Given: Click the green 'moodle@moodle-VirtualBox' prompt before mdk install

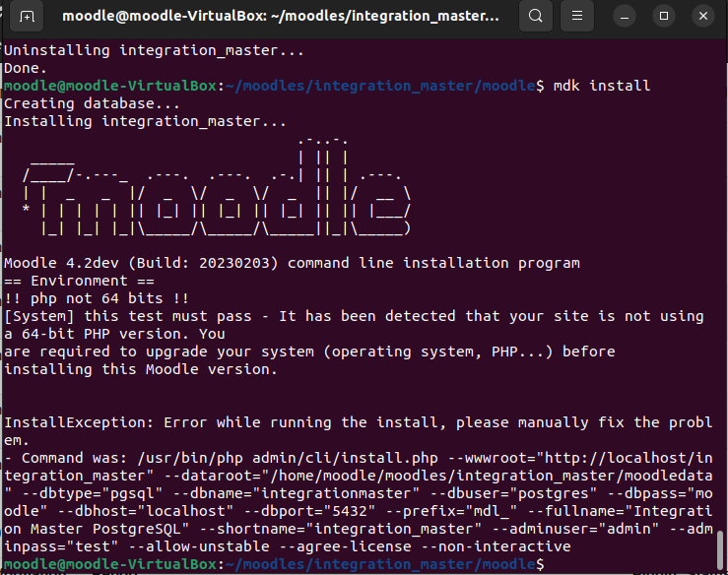Looking at the screenshot, I should tap(110, 86).
